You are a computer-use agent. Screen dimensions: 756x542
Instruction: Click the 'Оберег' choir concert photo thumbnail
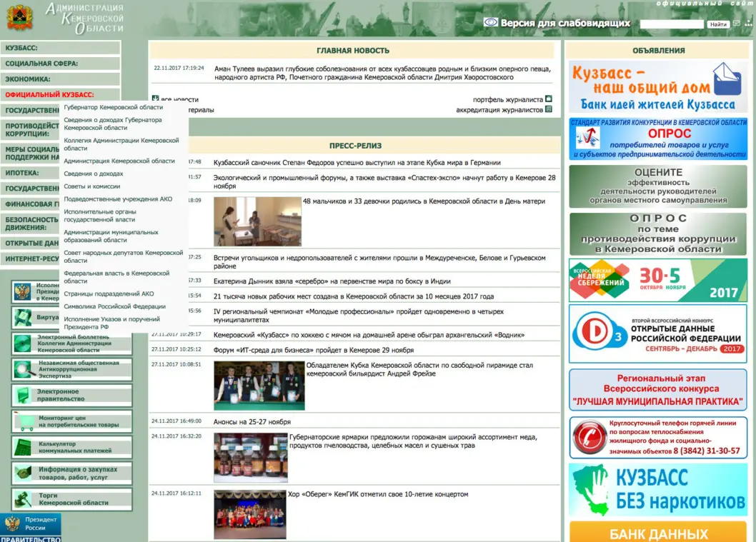[x=250, y=515]
